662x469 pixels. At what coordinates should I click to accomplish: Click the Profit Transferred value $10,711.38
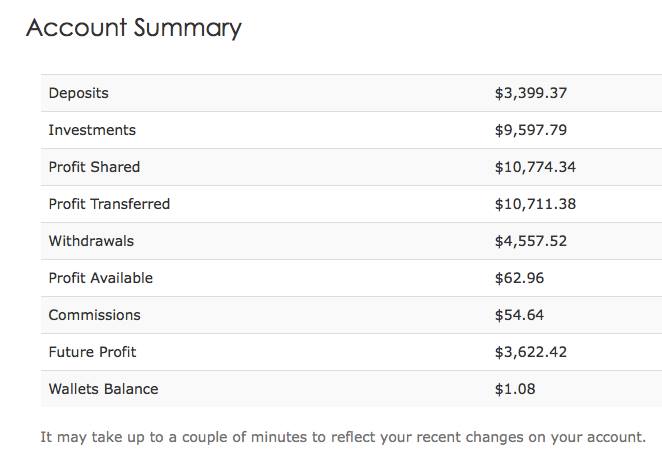click(x=535, y=204)
